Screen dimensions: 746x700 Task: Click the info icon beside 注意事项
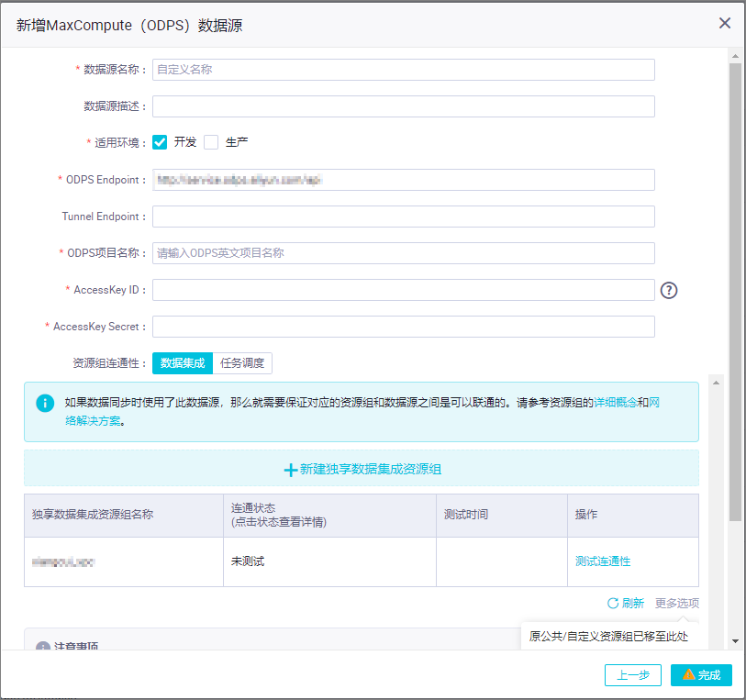pos(43,646)
